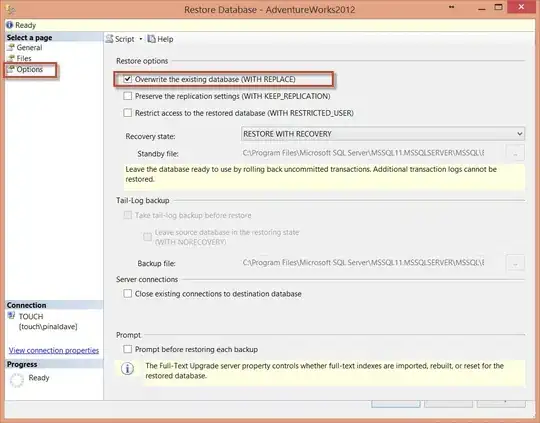540x423 pixels.
Task: Open the Help icon in toolbar
Action: pos(152,39)
